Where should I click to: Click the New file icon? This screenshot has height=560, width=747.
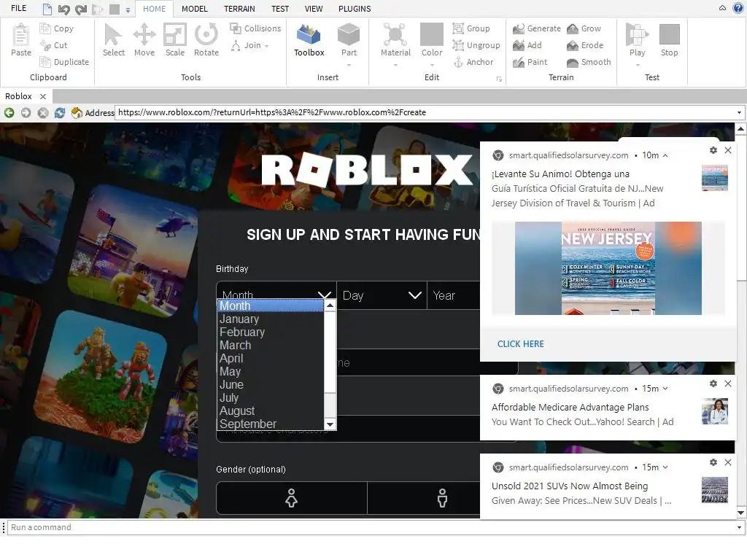tap(47, 9)
